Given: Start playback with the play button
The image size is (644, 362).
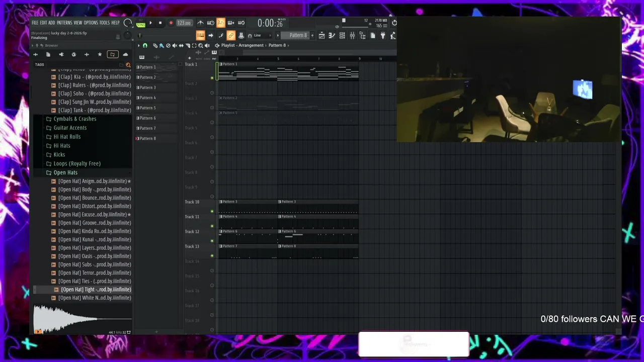Looking at the screenshot, I should click(150, 23).
